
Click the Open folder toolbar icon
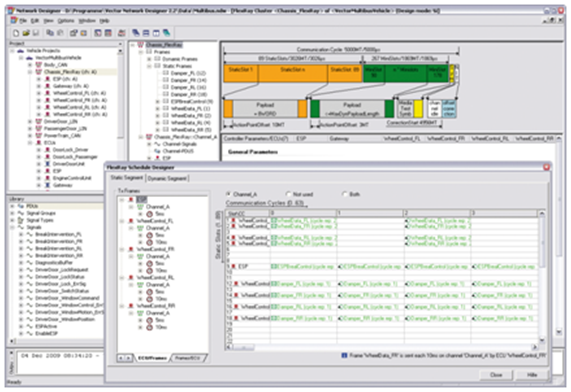pyautogui.click(x=26, y=33)
